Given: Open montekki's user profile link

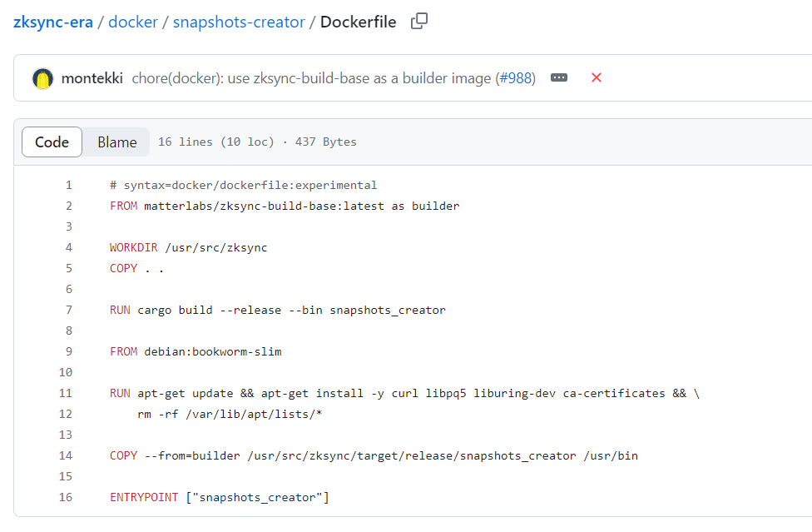Looking at the screenshot, I should [92, 78].
